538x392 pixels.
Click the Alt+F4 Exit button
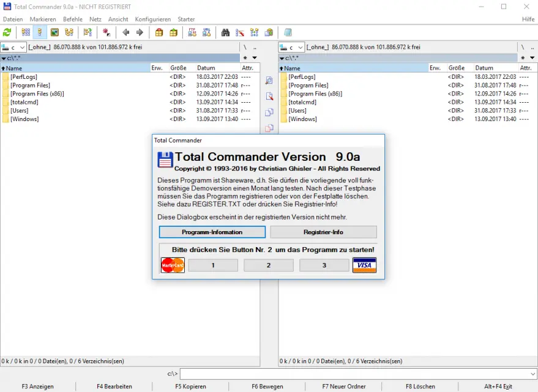(498, 386)
